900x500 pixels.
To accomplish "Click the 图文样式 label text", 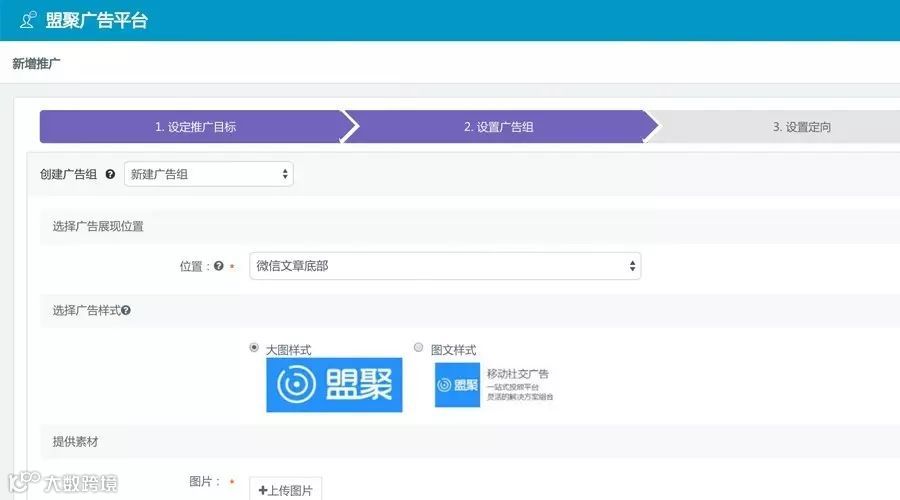I will (x=453, y=350).
